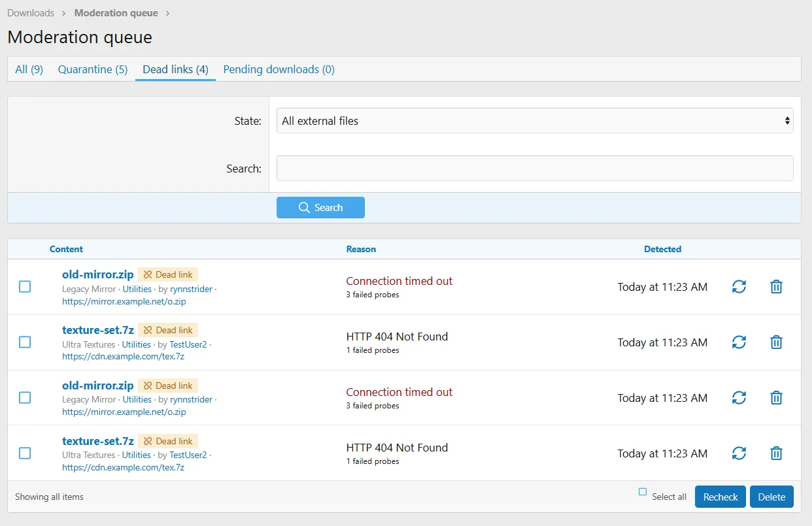Click the Dead link badge on the first row

click(x=168, y=275)
